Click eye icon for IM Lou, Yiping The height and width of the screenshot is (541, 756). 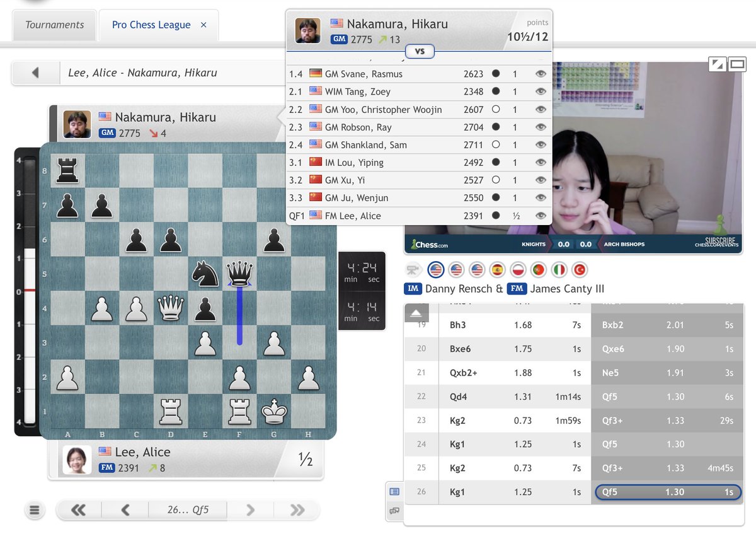(540, 162)
